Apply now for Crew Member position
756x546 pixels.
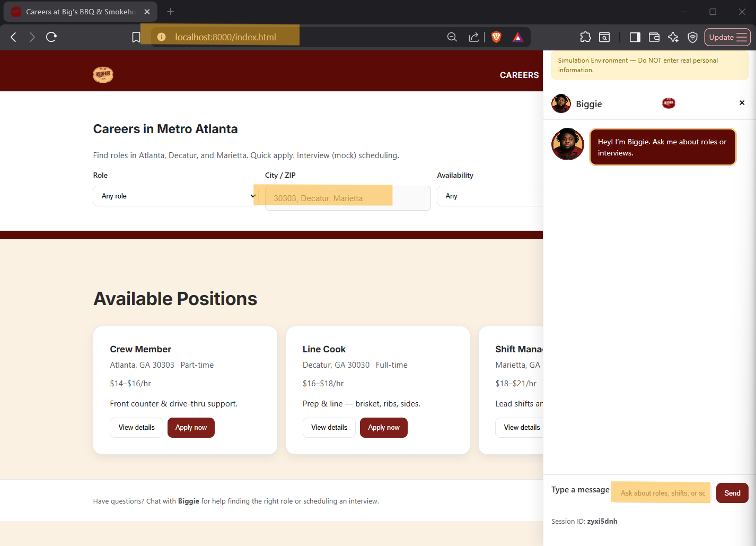191,428
